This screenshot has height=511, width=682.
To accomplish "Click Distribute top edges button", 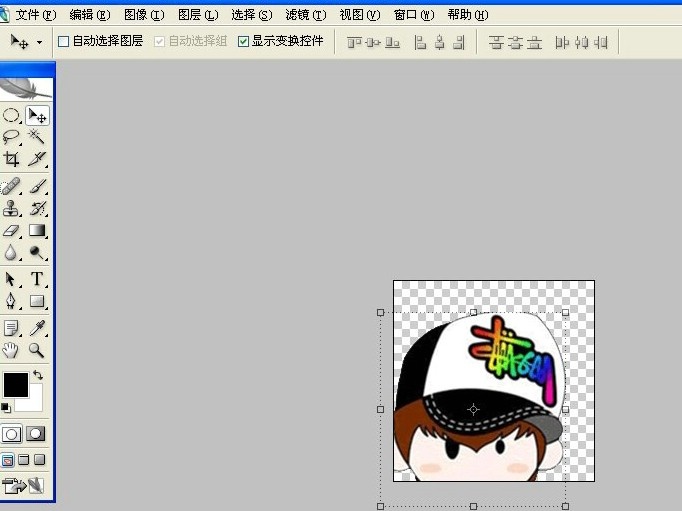I will tap(496, 43).
